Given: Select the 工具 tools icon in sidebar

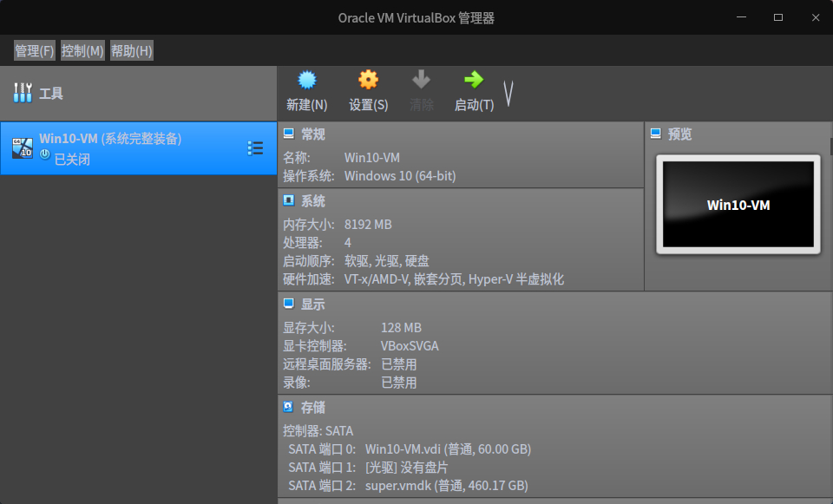Looking at the screenshot, I should tap(23, 92).
